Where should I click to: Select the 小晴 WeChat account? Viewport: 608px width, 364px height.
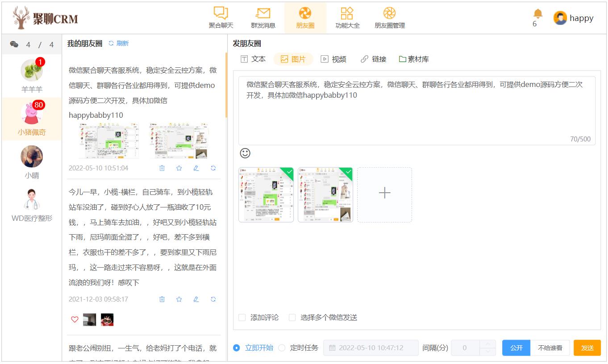(32, 162)
